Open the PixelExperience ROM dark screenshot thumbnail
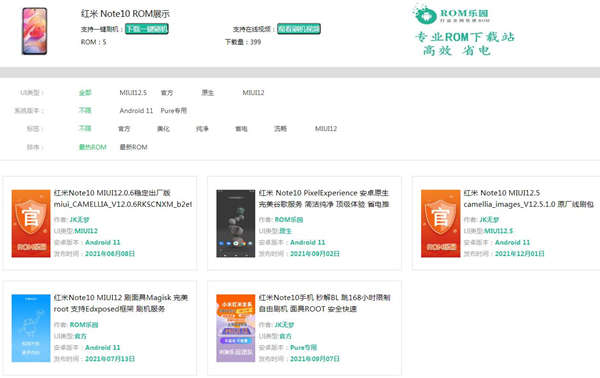 point(236,223)
